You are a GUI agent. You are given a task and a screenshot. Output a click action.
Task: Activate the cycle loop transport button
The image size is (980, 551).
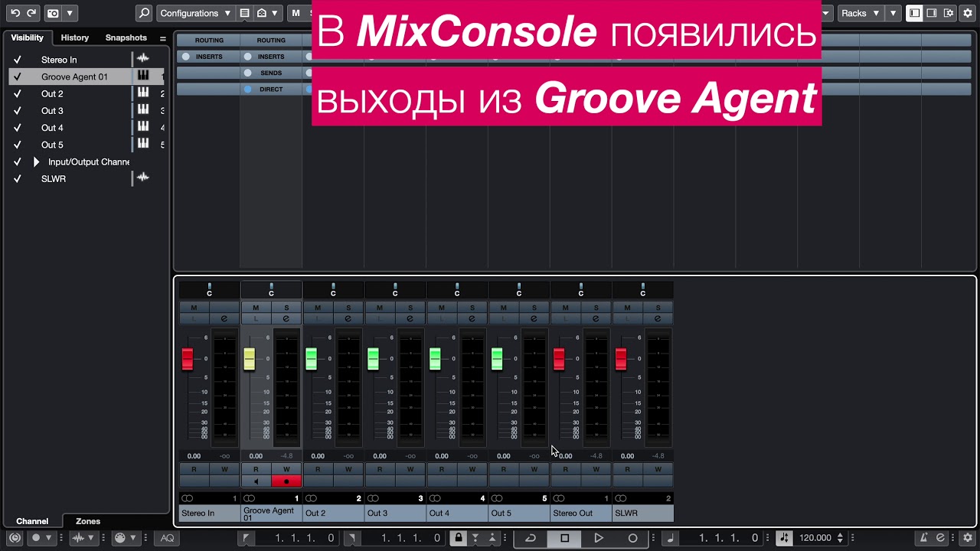click(530, 538)
